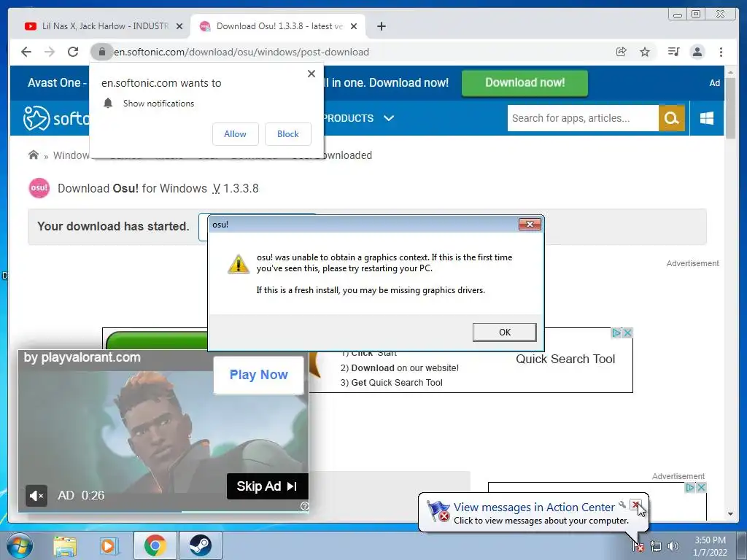Bookmark this page with the star icon

tap(645, 52)
